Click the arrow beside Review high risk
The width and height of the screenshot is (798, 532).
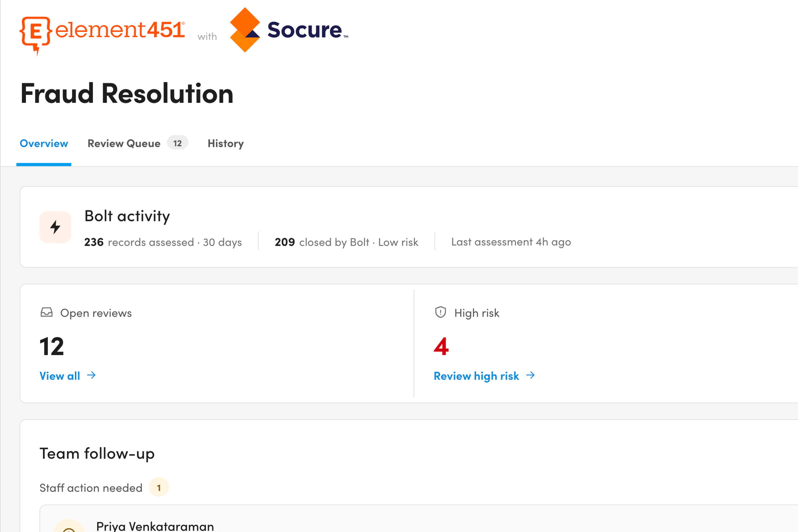pos(530,375)
